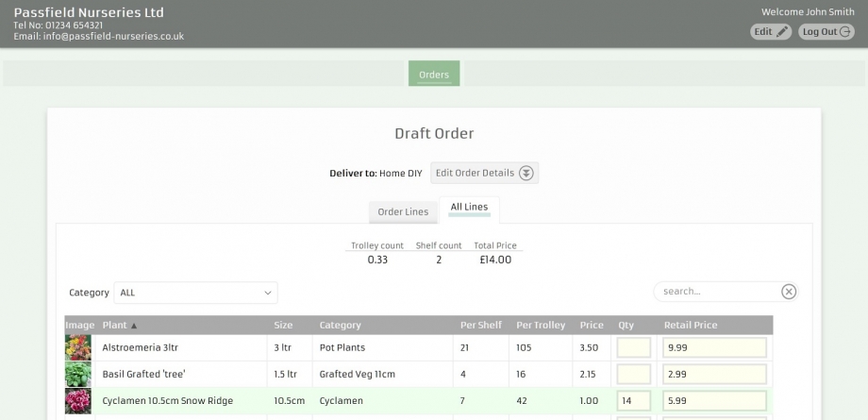Switch to the Order Lines tab
The width and height of the screenshot is (868, 420).
point(403,211)
